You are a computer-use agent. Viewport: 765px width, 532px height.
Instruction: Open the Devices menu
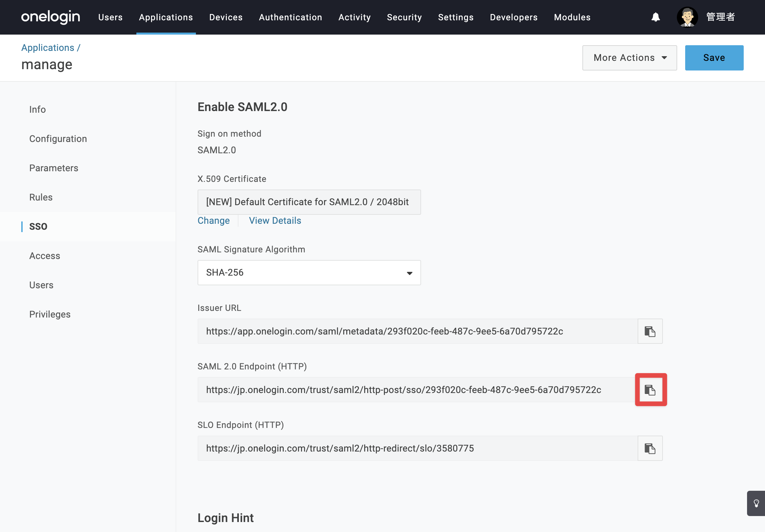[226, 17]
